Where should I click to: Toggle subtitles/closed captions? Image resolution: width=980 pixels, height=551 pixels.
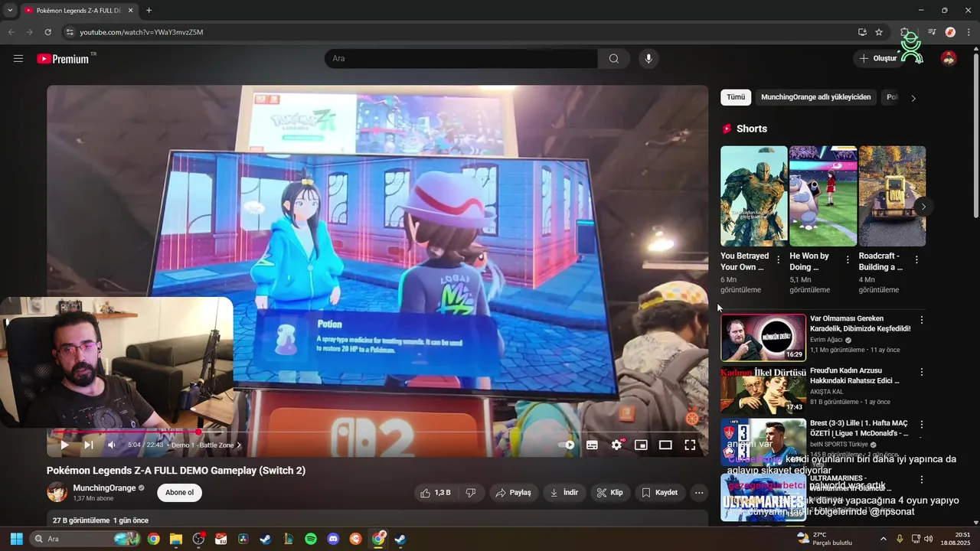click(x=592, y=445)
